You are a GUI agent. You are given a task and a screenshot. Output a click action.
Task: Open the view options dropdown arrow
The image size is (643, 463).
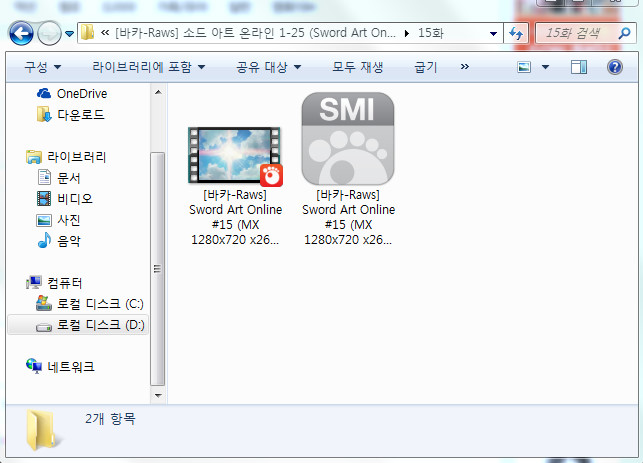(545, 67)
